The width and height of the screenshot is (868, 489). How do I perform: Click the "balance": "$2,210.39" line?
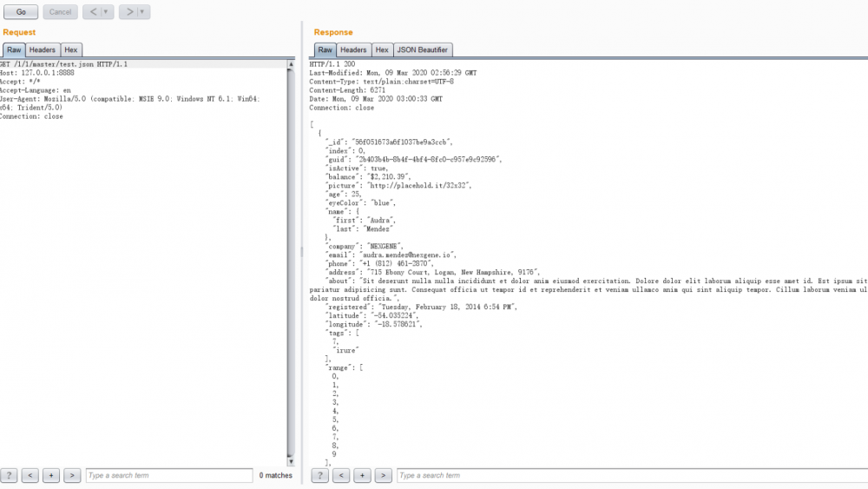click(x=368, y=176)
